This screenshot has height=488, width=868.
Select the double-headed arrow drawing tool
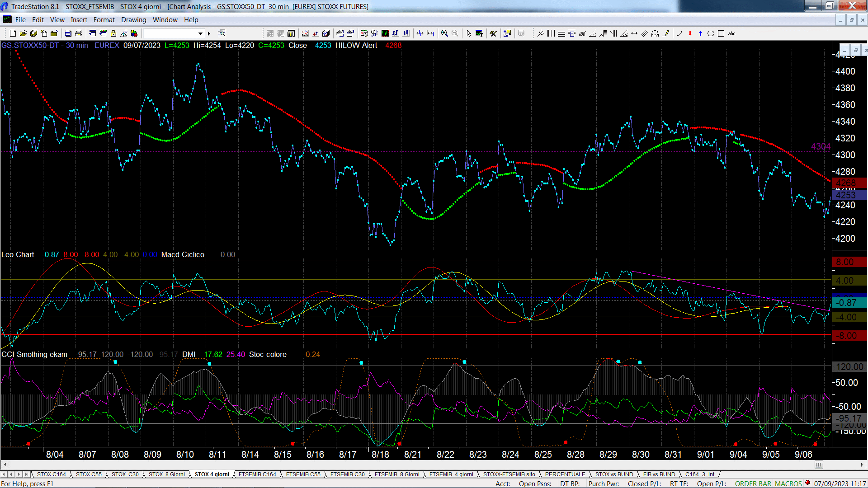(x=634, y=33)
